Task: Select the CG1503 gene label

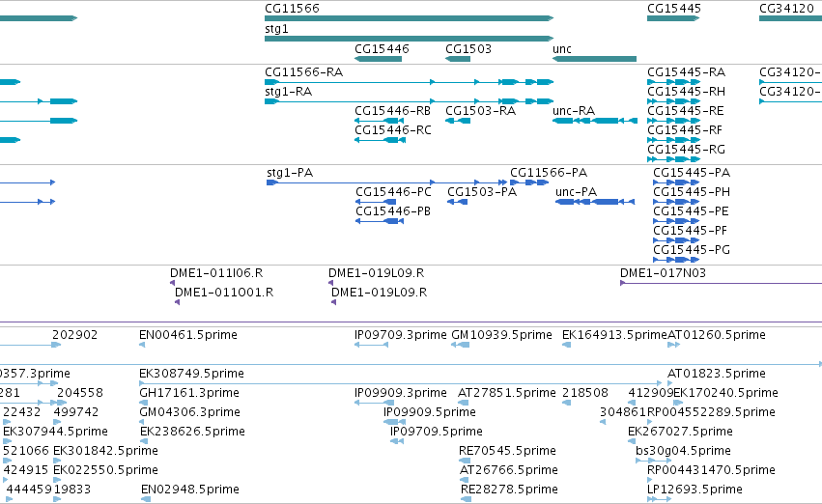Action: pyautogui.click(x=468, y=49)
